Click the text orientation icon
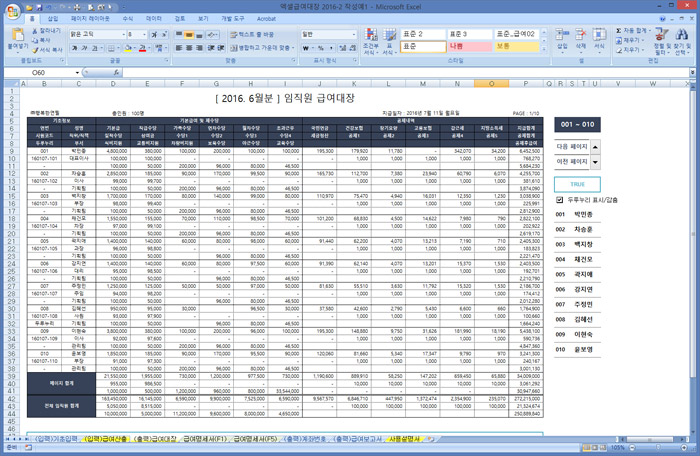 [212, 34]
